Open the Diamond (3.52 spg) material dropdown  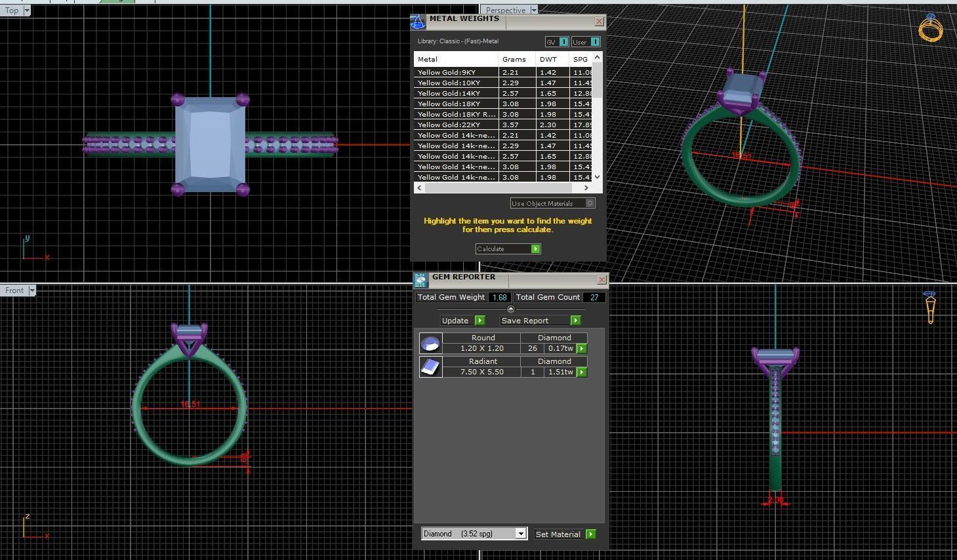[x=520, y=533]
